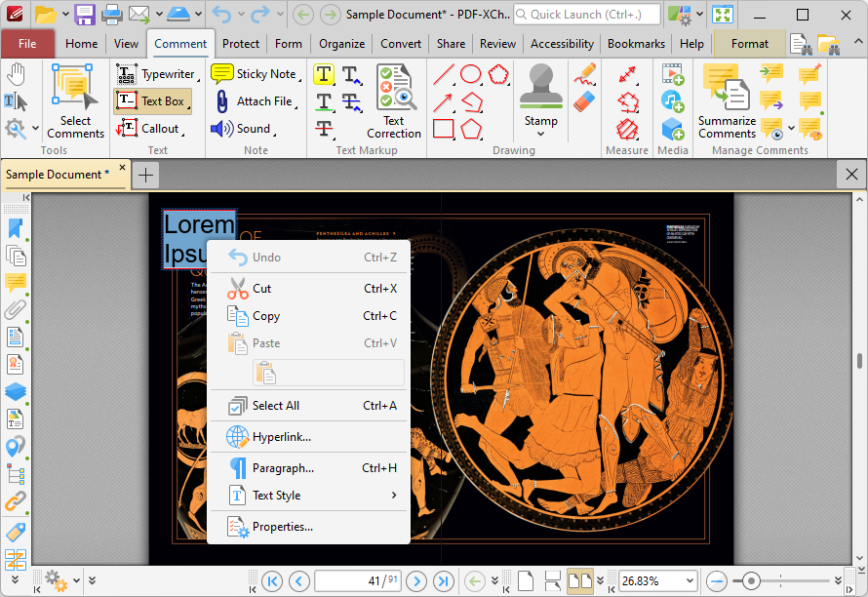Screen dimensions: 868x597
Task: Open the File menu
Action: tap(27, 44)
